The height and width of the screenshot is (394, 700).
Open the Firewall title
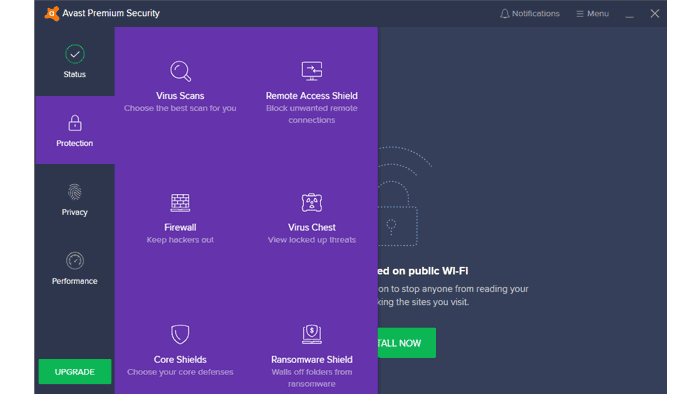pyautogui.click(x=180, y=228)
